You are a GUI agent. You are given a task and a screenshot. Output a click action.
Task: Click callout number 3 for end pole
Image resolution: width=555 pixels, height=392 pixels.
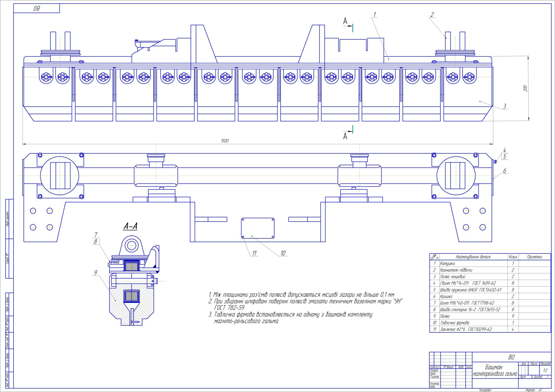pyautogui.click(x=504, y=106)
